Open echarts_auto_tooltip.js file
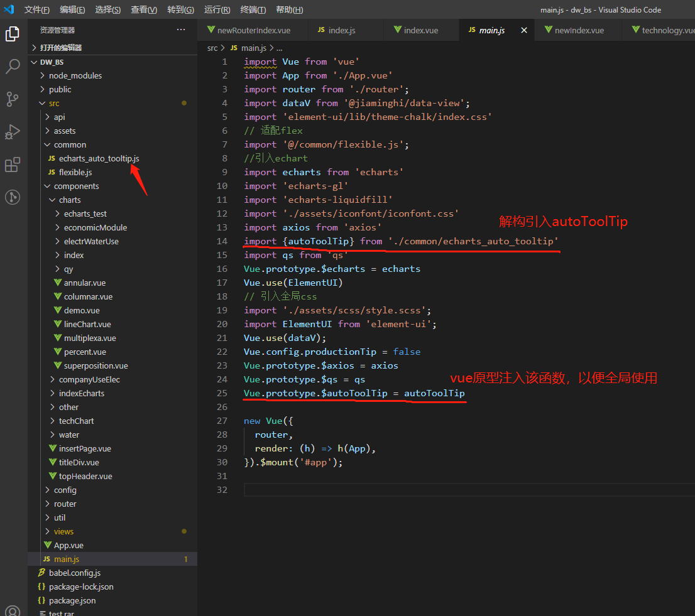Viewport: 695px width, 616px height. pos(112,158)
